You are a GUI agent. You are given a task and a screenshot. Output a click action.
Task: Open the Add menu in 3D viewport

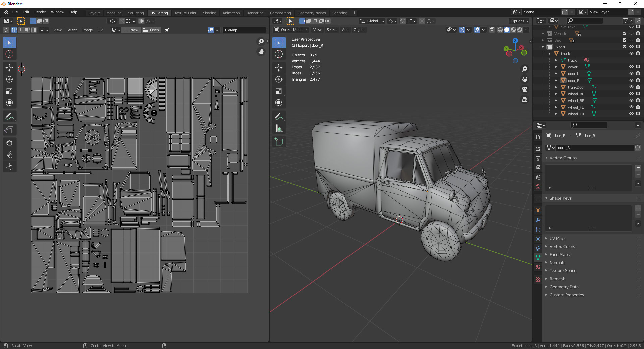pyautogui.click(x=345, y=30)
